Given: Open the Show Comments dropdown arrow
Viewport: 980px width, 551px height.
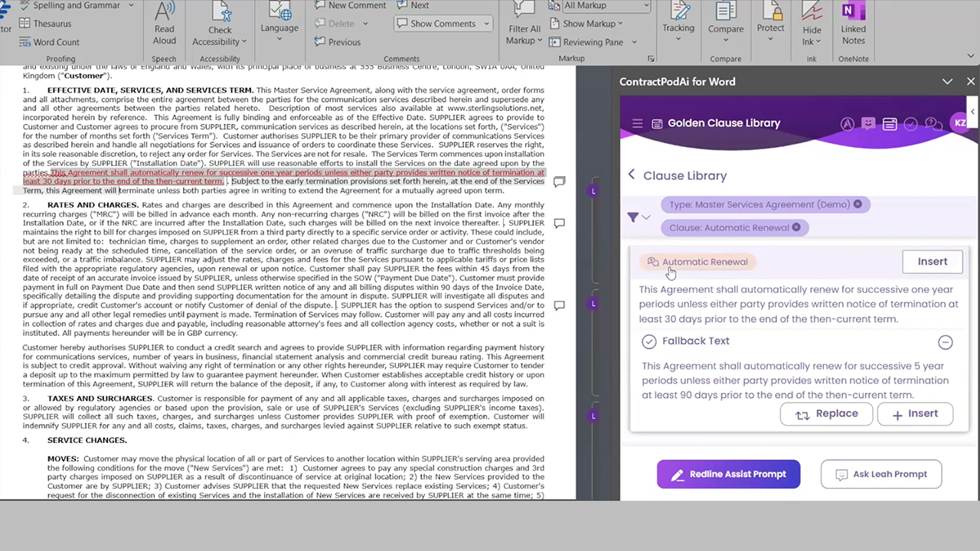Looking at the screenshot, I should [485, 24].
